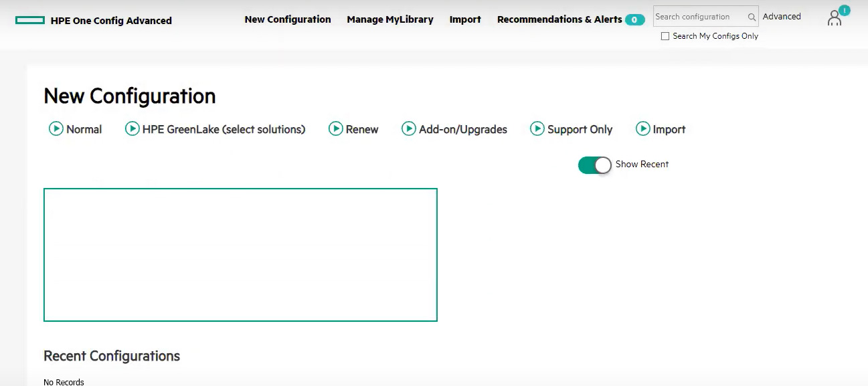
Task: Open the Manage MyLibrary menu
Action: [390, 19]
